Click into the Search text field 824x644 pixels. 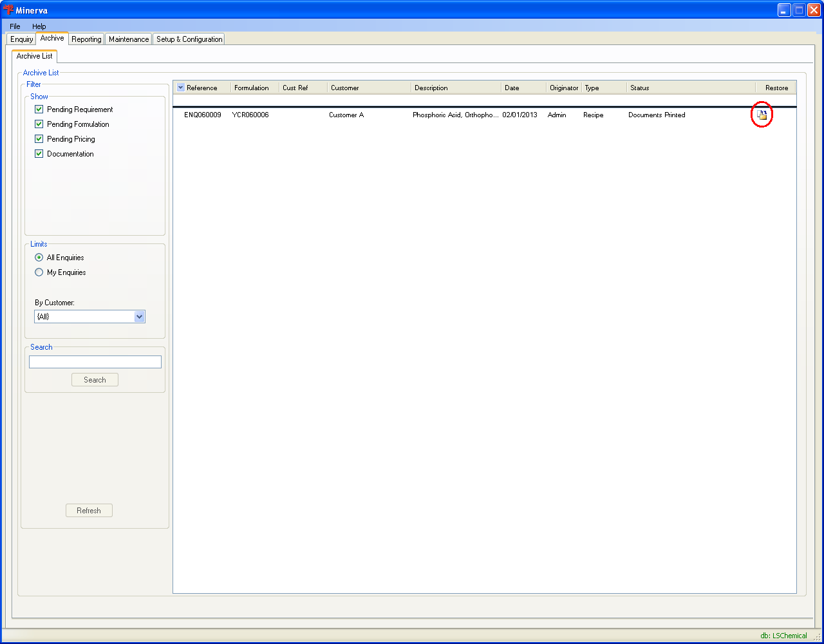[x=95, y=362]
